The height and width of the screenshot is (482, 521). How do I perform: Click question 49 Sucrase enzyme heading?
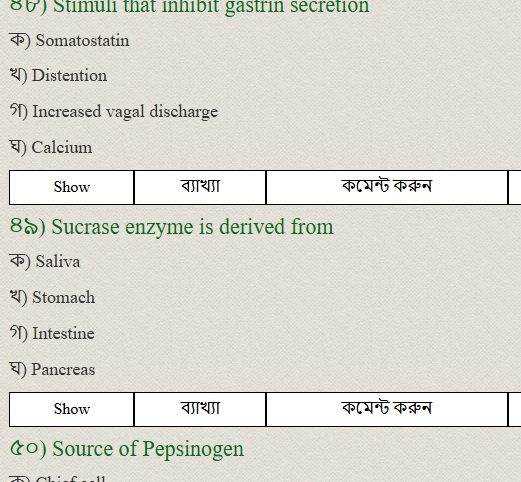(x=172, y=227)
